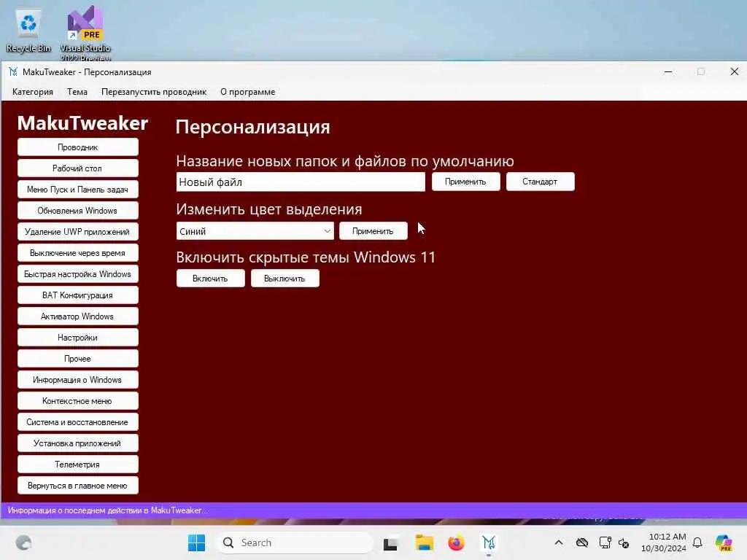Apply the selection color change
747x560 pixels.
[373, 231]
